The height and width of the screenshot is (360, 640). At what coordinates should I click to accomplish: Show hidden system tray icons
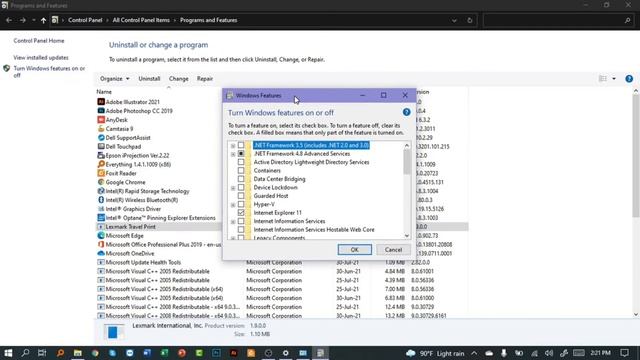(474, 353)
